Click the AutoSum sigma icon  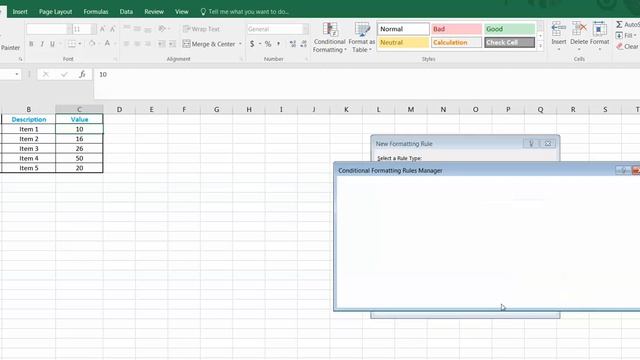tap(619, 24)
